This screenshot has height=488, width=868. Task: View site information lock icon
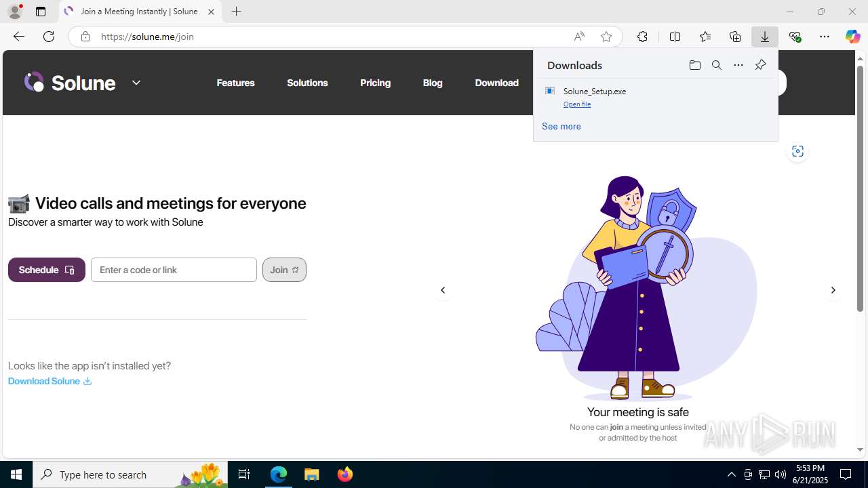pyautogui.click(x=85, y=37)
